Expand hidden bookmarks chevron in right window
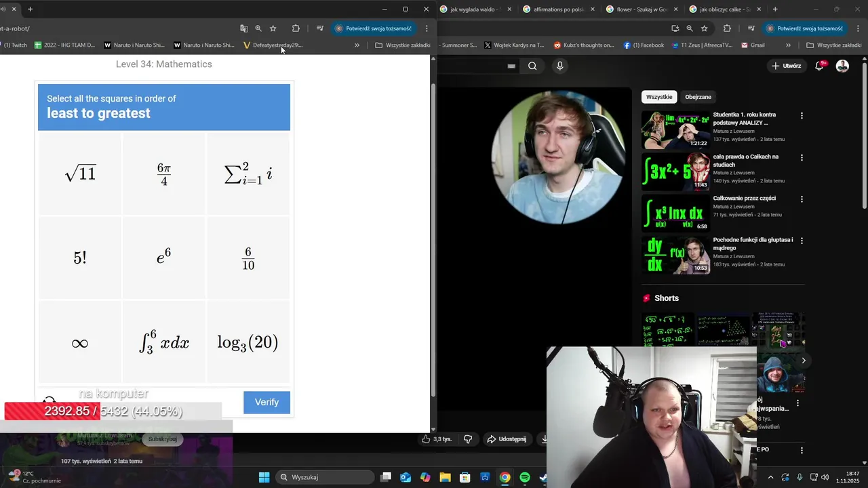Image resolution: width=868 pixels, height=488 pixels. 788,45
